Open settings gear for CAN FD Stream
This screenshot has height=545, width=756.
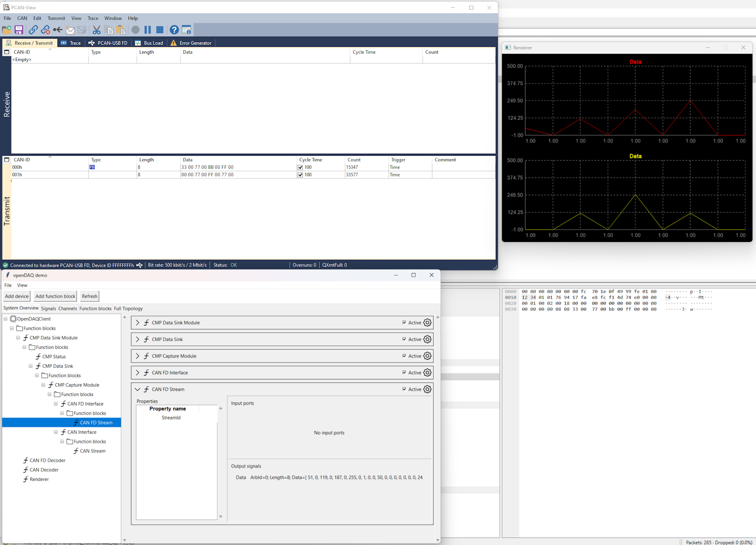pyautogui.click(x=427, y=389)
